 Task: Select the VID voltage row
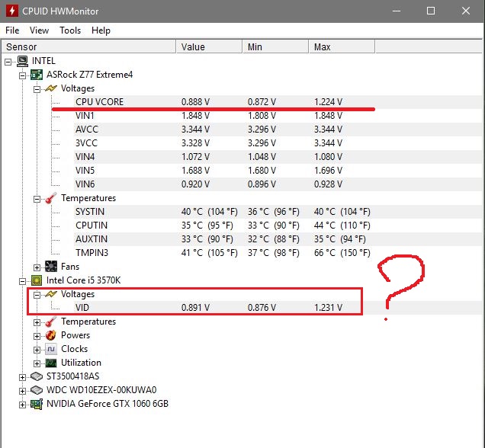click(x=278, y=307)
